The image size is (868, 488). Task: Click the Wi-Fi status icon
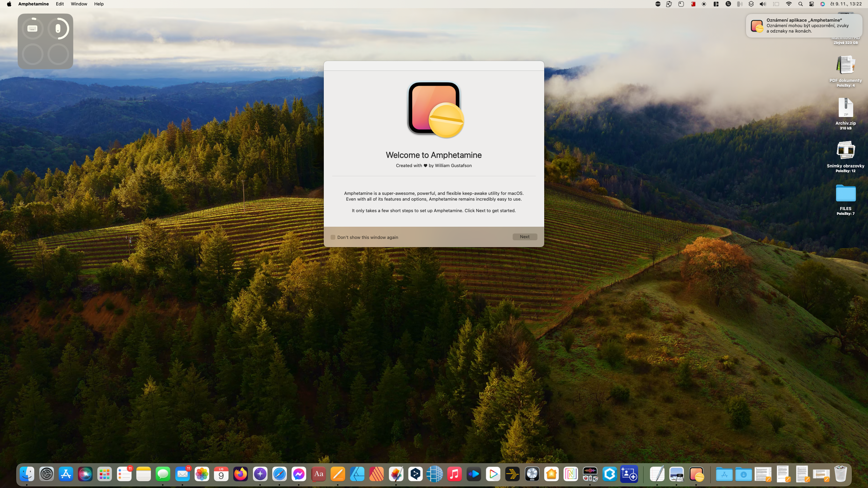coord(789,4)
